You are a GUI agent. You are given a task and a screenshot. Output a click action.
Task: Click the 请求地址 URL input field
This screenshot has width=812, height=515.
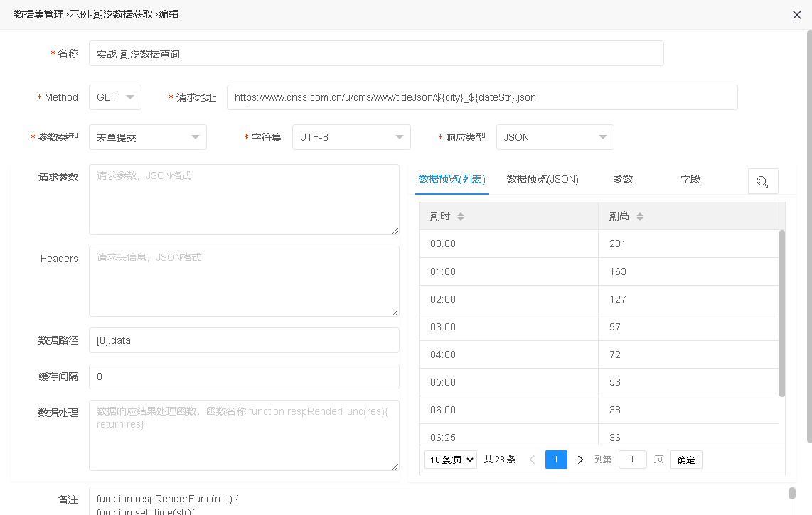point(481,97)
